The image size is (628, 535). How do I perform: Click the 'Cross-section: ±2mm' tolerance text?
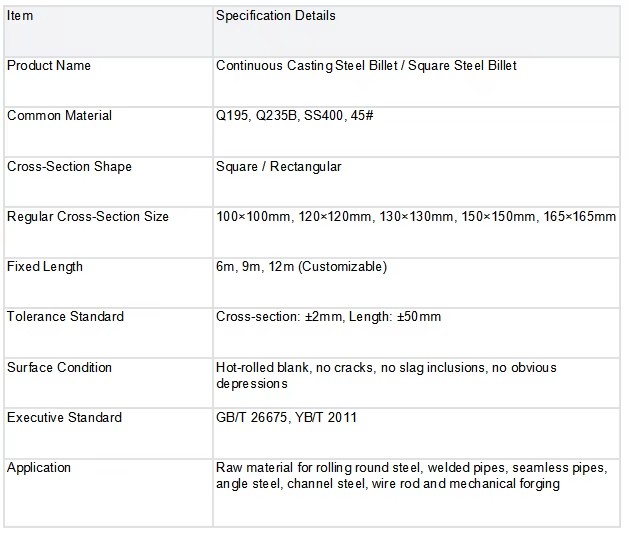click(279, 317)
